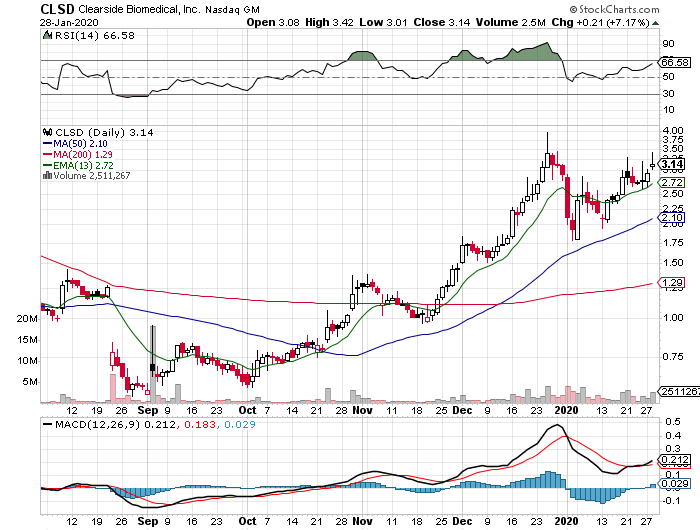
Task: Click the 3.14 last price tag
Action: (672, 164)
